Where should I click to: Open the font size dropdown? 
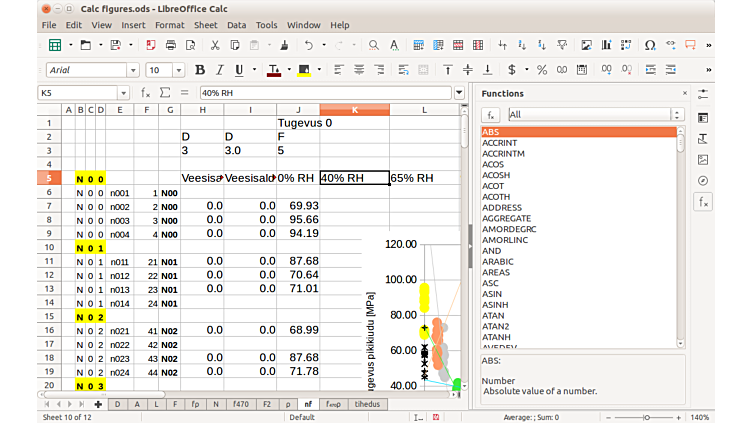(x=180, y=70)
